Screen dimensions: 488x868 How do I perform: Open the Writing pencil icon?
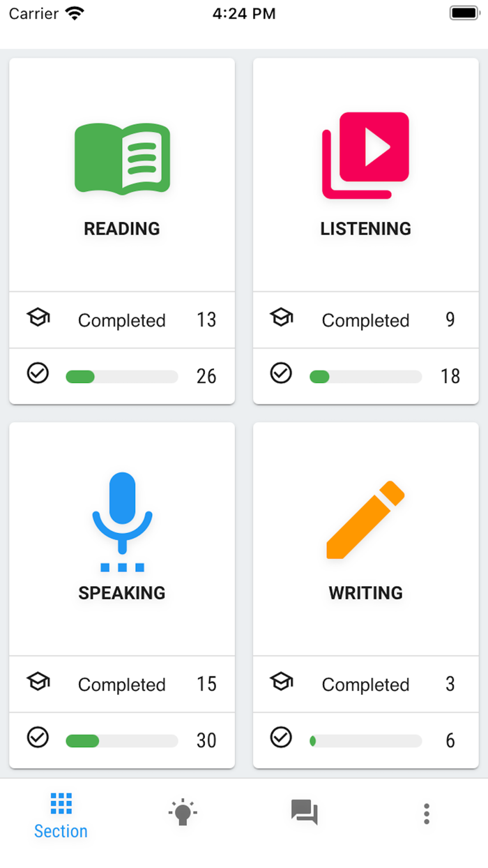pos(365,519)
